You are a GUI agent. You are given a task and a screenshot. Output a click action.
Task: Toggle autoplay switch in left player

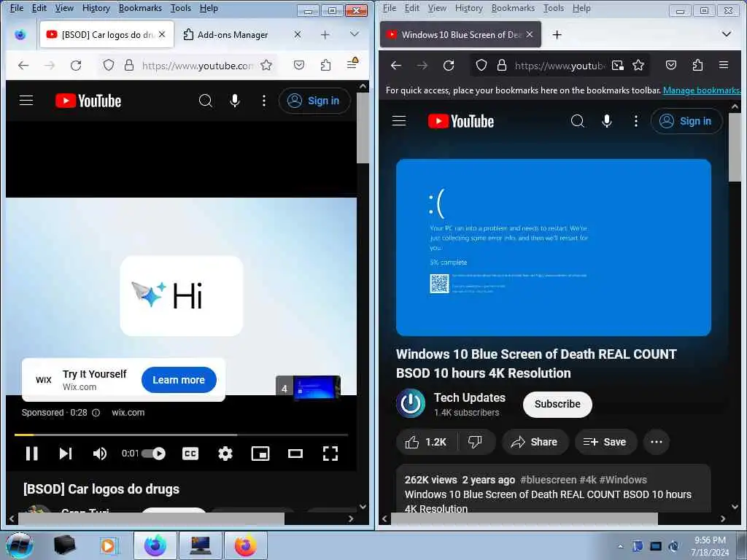(153, 454)
